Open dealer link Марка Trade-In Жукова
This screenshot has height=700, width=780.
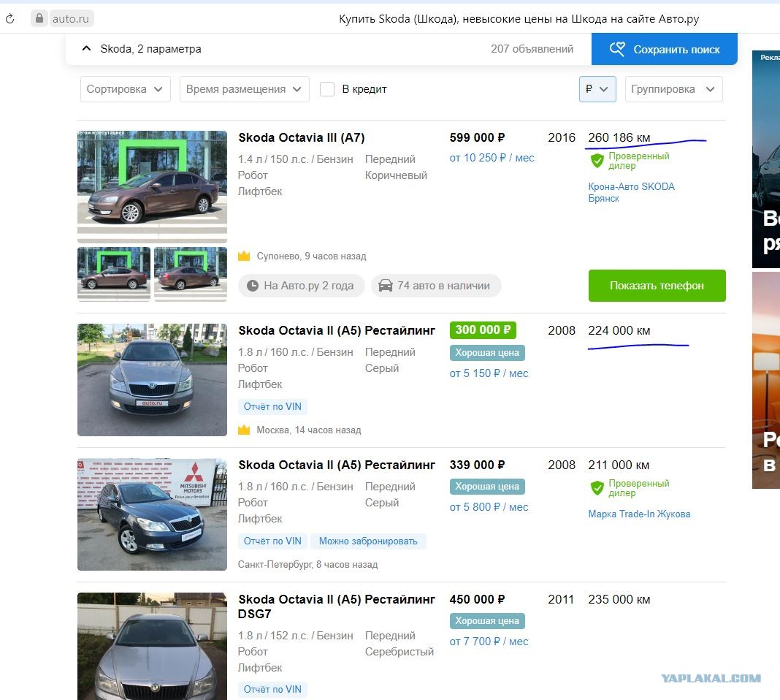tap(639, 514)
